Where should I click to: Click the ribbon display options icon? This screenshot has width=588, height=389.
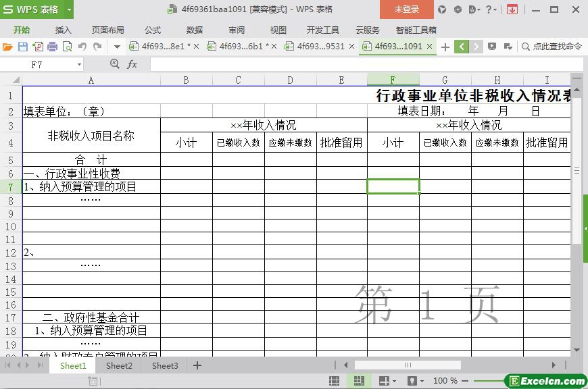[508, 47]
